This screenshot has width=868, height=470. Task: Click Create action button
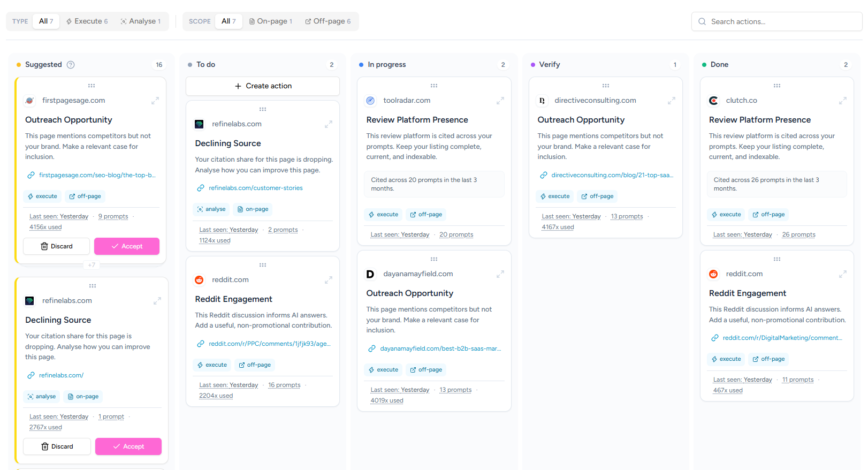pos(263,86)
